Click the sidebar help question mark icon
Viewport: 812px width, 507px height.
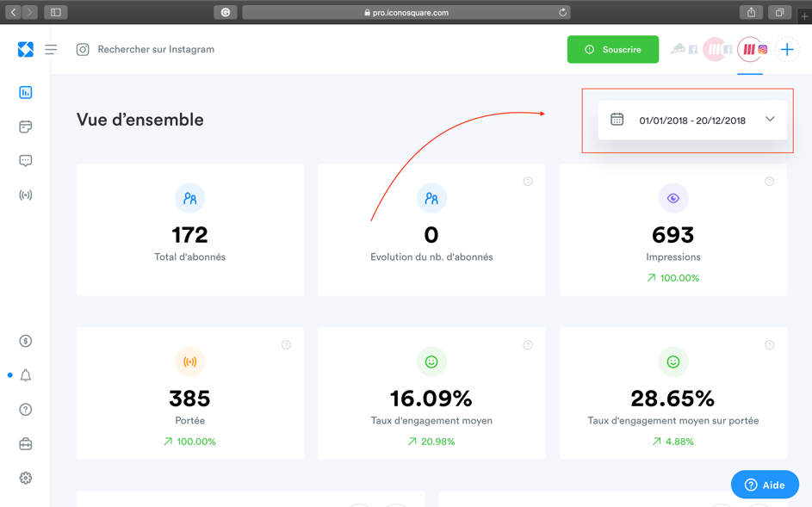(25, 410)
